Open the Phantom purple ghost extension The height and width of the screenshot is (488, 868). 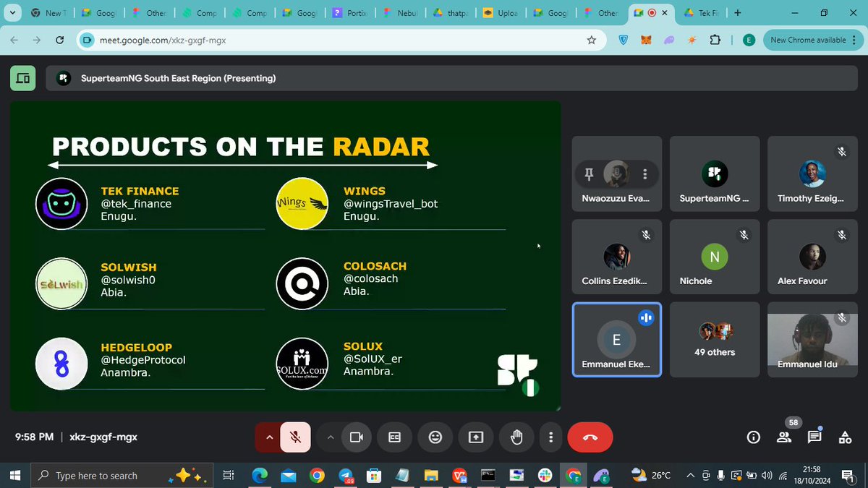669,40
